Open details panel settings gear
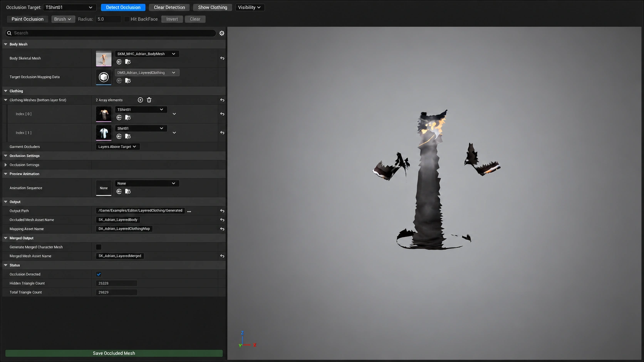Viewport: 644px width, 362px height. (x=222, y=33)
